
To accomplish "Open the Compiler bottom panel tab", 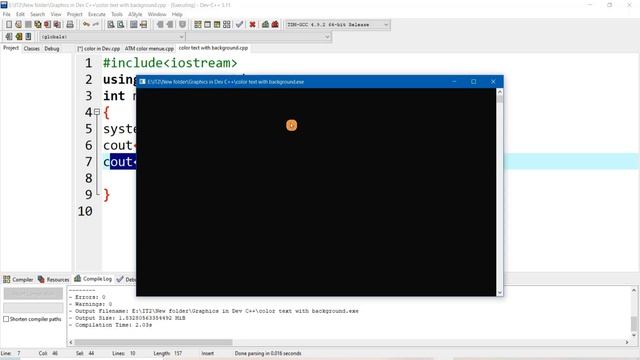I will click(18, 280).
